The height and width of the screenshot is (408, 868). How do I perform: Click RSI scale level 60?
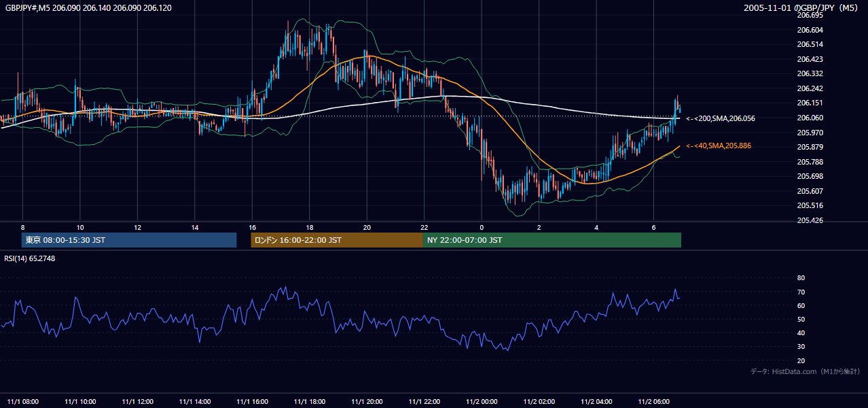click(801, 305)
